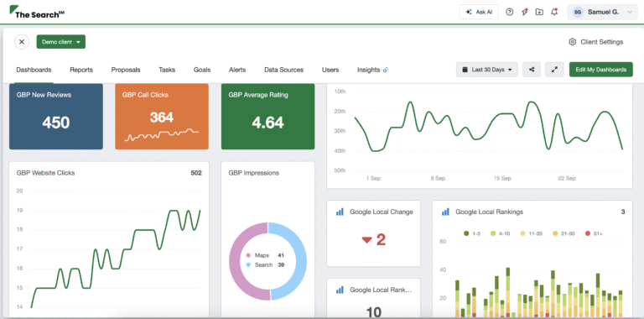Switch to the Reports tab

(x=81, y=70)
